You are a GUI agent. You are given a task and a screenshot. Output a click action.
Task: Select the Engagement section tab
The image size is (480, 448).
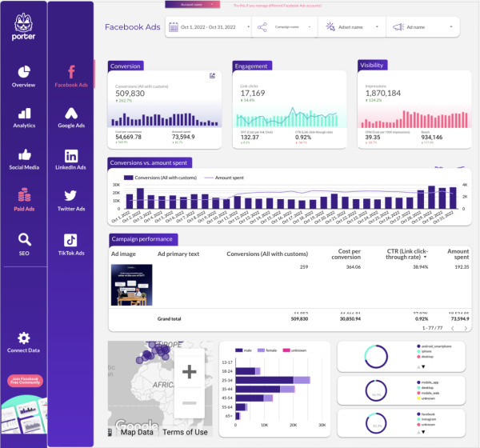coord(251,66)
